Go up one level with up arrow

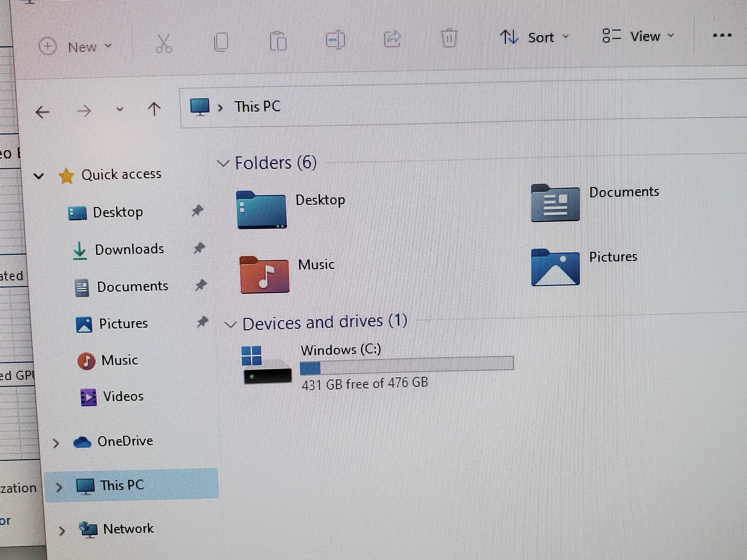tap(154, 109)
